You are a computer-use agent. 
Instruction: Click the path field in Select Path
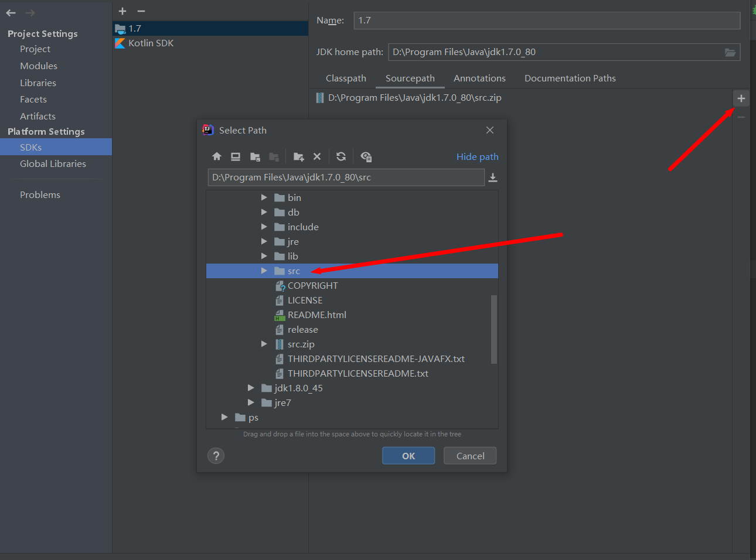click(x=346, y=177)
